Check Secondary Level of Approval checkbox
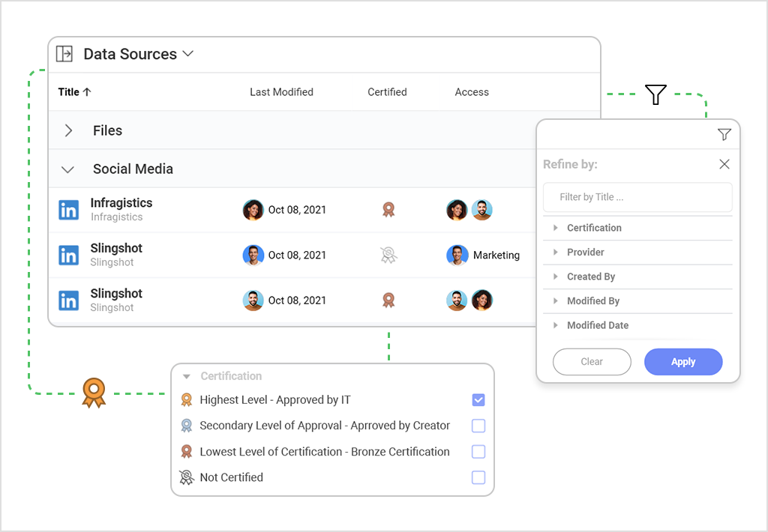 click(x=478, y=426)
